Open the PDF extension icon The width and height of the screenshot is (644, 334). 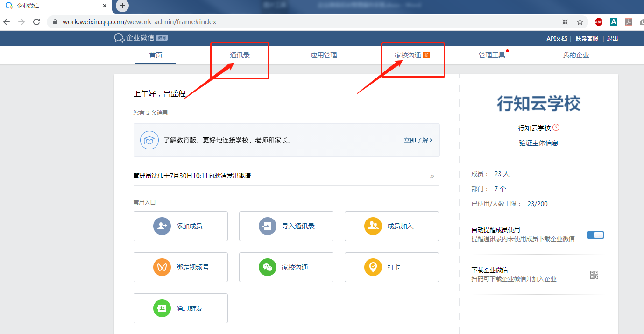(629, 22)
